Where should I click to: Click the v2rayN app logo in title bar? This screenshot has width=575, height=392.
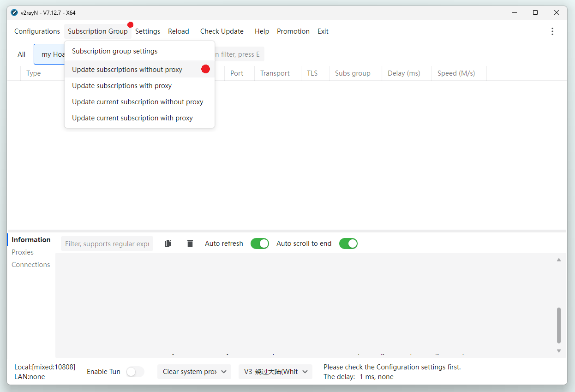click(x=14, y=12)
